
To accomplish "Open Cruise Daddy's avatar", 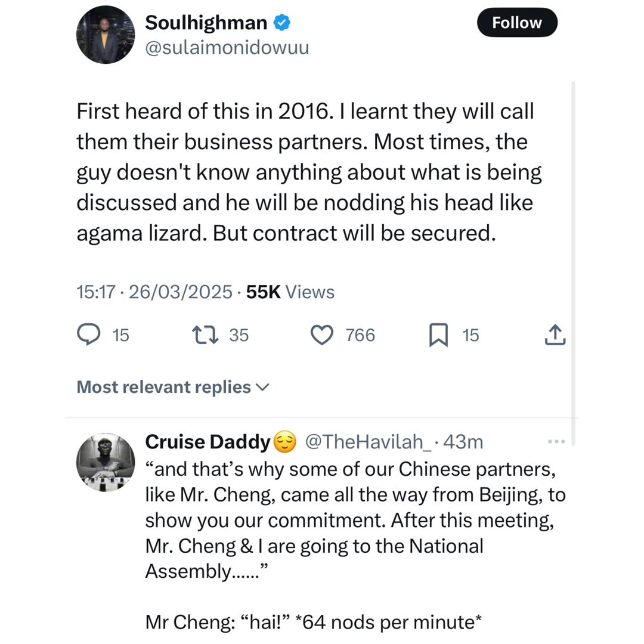I will (106, 462).
